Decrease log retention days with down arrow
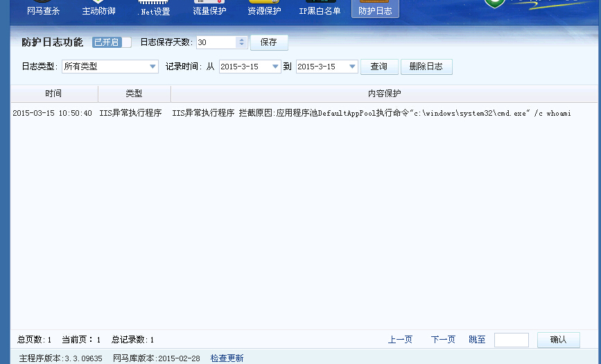 coord(241,45)
